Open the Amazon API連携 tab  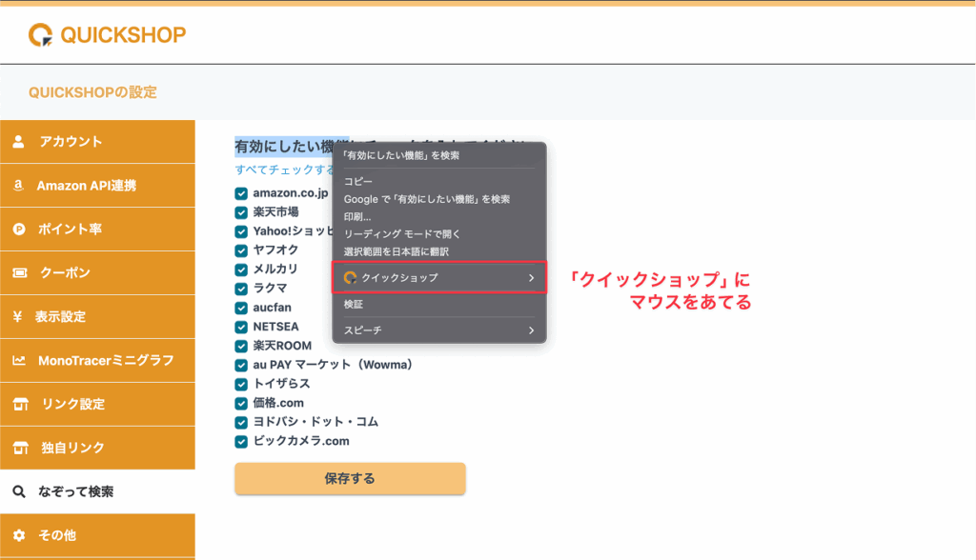(98, 186)
